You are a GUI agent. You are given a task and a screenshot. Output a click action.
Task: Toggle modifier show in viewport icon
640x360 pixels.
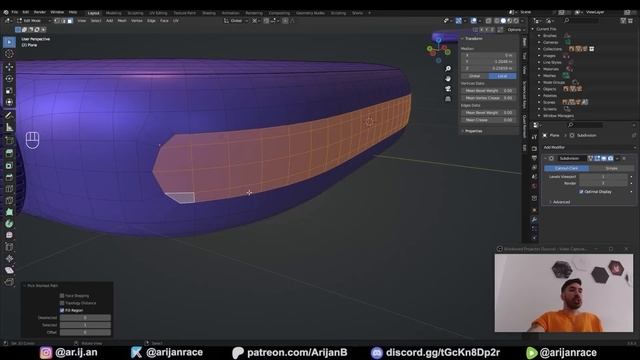pos(604,158)
